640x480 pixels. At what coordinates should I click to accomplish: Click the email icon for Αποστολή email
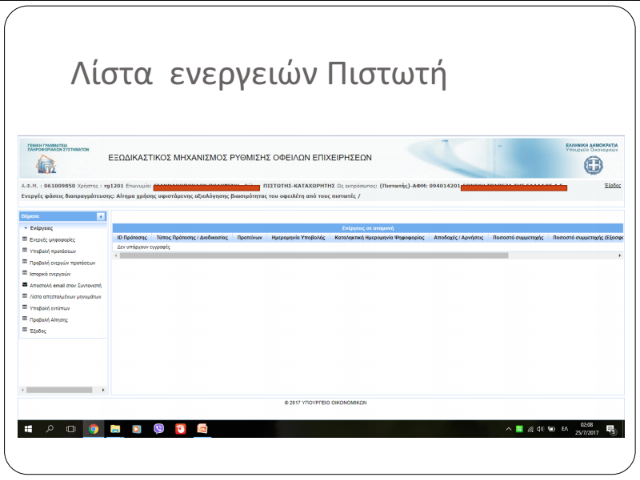(24, 285)
